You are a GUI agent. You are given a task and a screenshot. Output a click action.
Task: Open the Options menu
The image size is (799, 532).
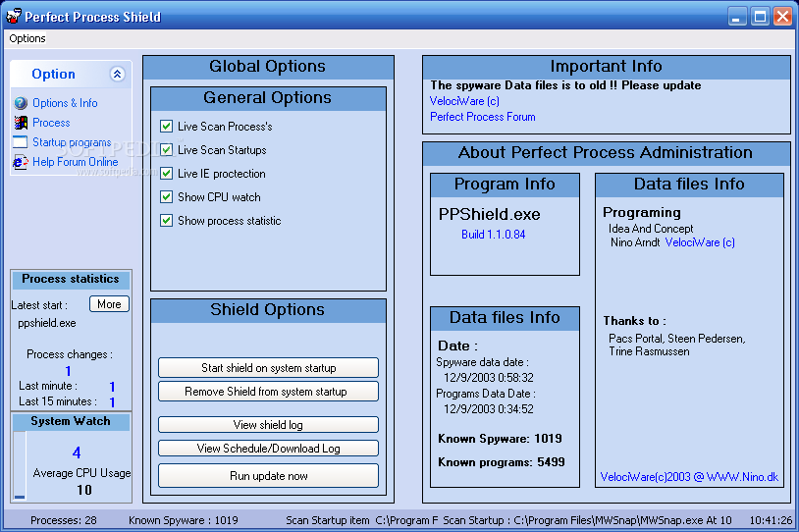point(27,38)
